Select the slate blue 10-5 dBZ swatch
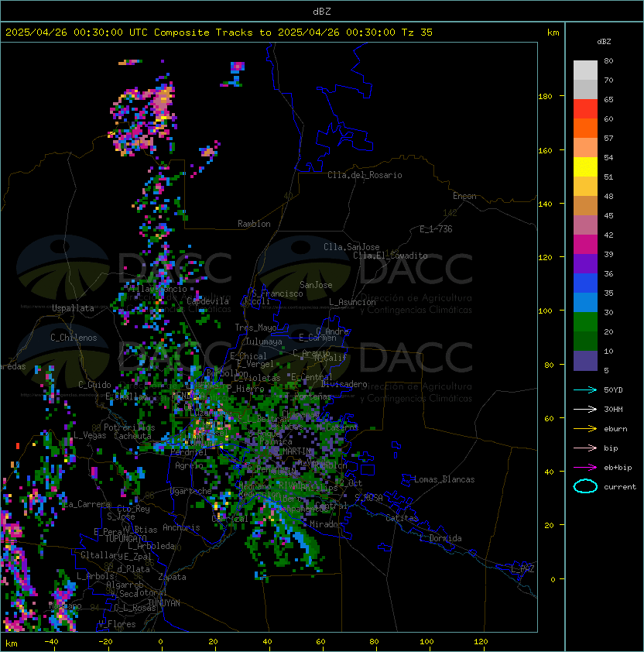 tap(585, 361)
